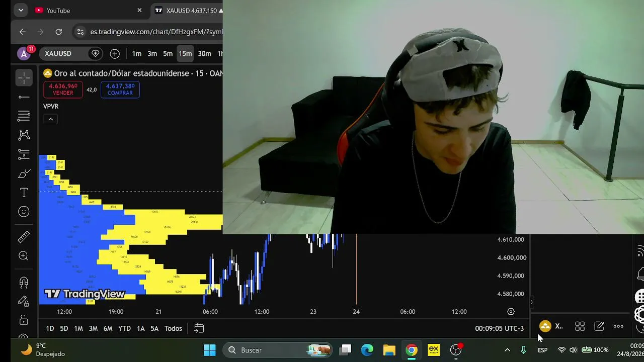The width and height of the screenshot is (644, 362).
Task: Set chart range to 6M
Action: click(x=108, y=328)
